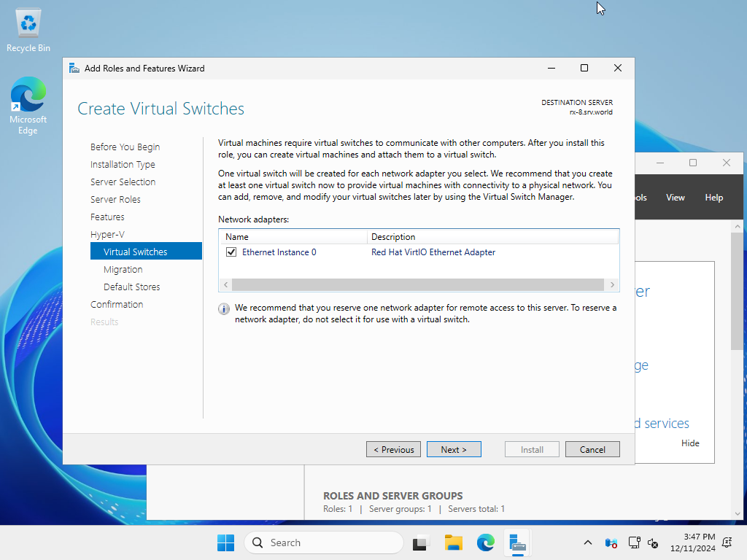
Task: Click the muted speaker icon in the system tray
Action: [x=651, y=542]
